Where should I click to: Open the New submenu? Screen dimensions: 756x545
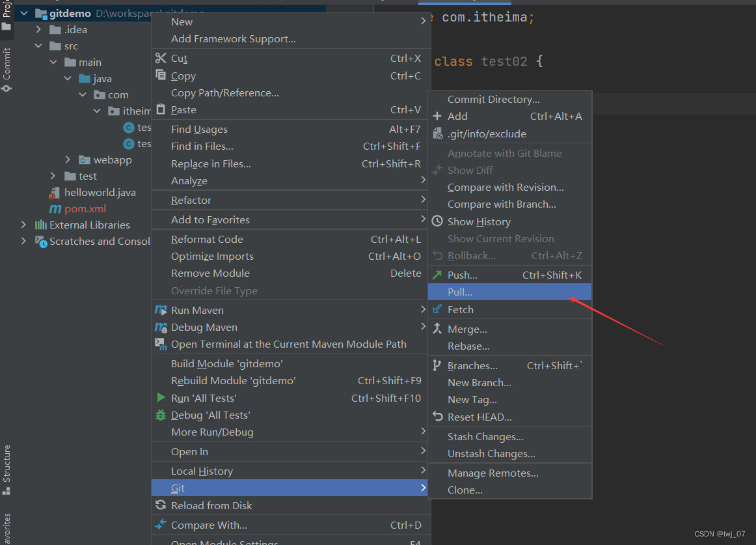pyautogui.click(x=291, y=21)
